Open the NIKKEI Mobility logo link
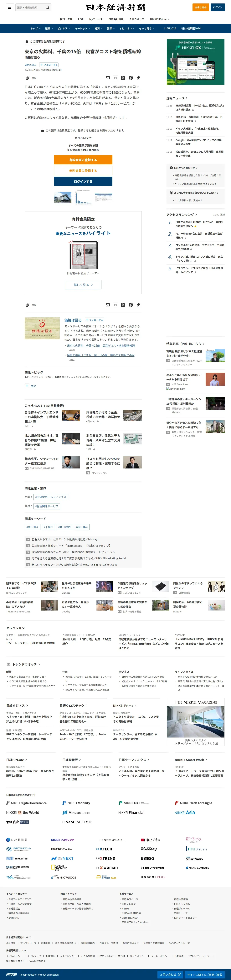Screen dimensions: 231x980 [x=76, y=803]
